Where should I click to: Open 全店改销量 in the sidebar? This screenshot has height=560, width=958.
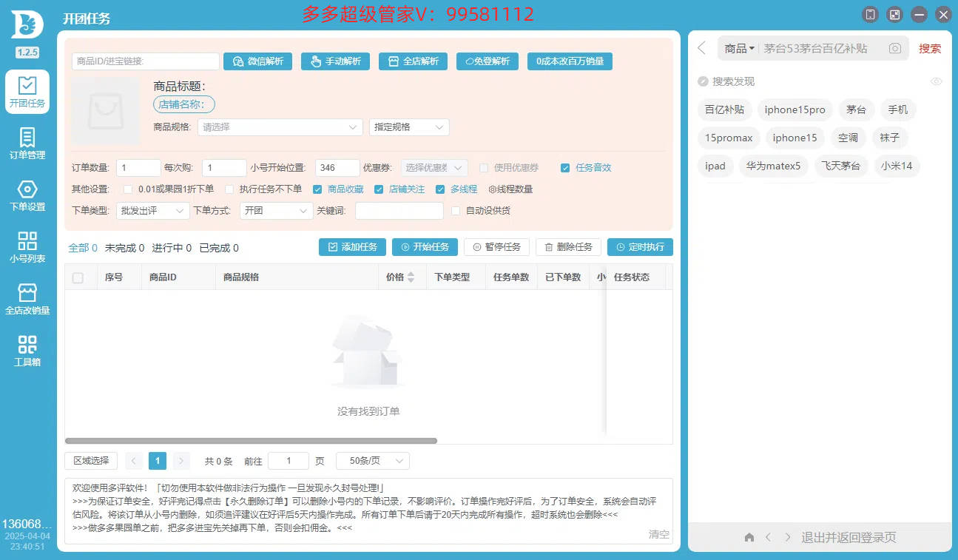(x=27, y=299)
